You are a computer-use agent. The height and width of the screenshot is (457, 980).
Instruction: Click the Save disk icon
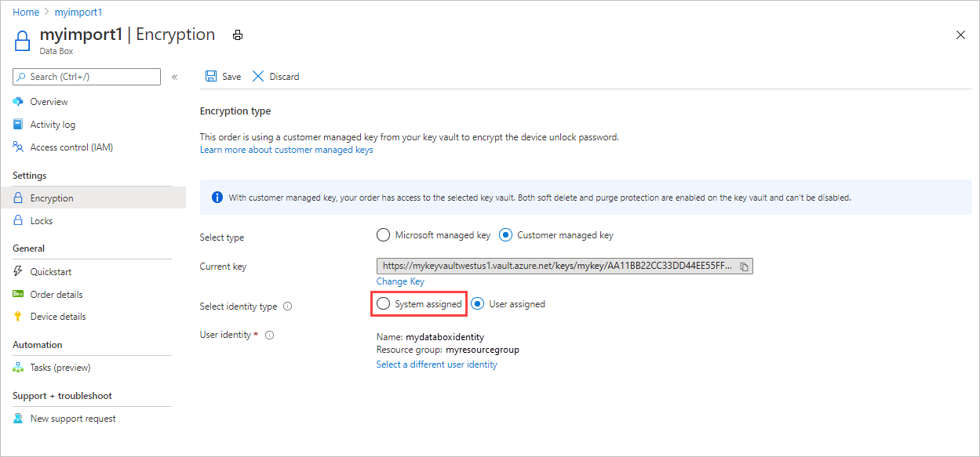(211, 77)
